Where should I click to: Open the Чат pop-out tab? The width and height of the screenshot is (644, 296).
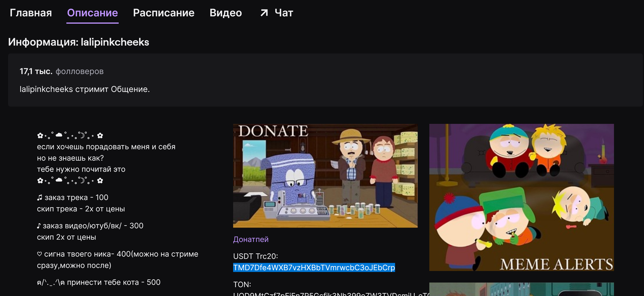pos(276,13)
